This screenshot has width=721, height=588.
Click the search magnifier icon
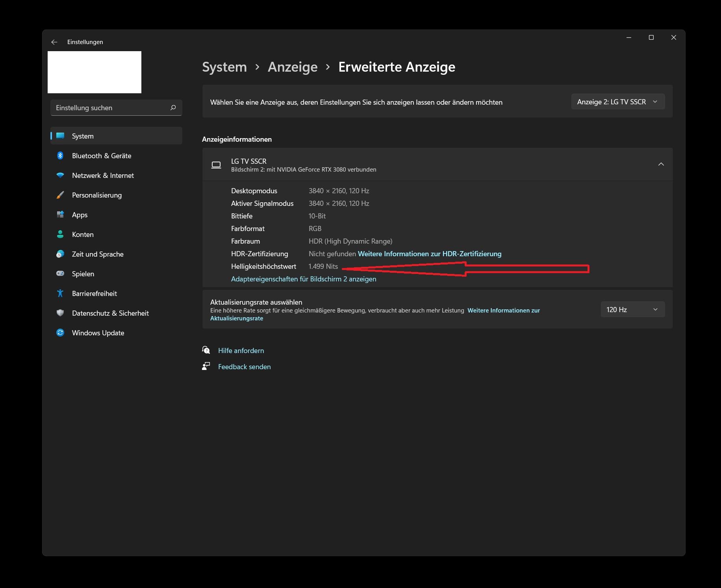click(173, 107)
